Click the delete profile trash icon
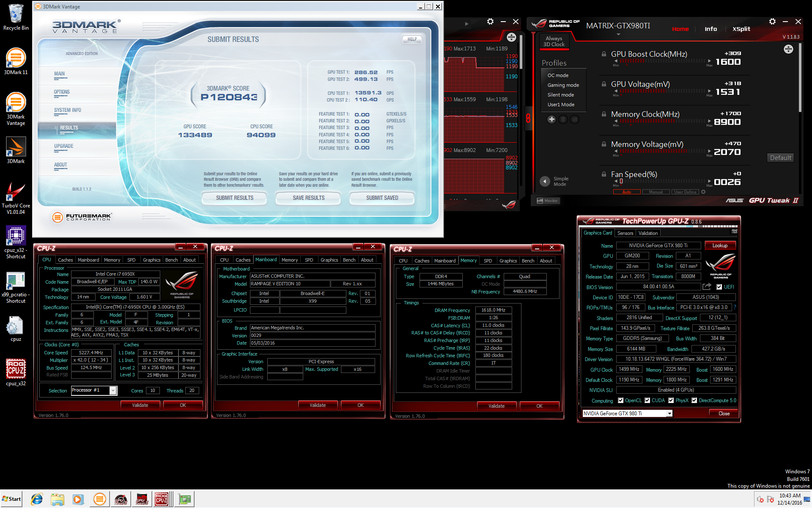This screenshot has height=508, width=812. click(563, 119)
